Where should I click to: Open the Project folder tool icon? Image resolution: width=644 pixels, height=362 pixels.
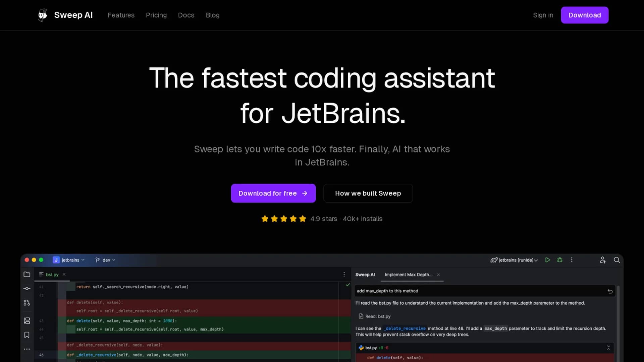tap(27, 275)
